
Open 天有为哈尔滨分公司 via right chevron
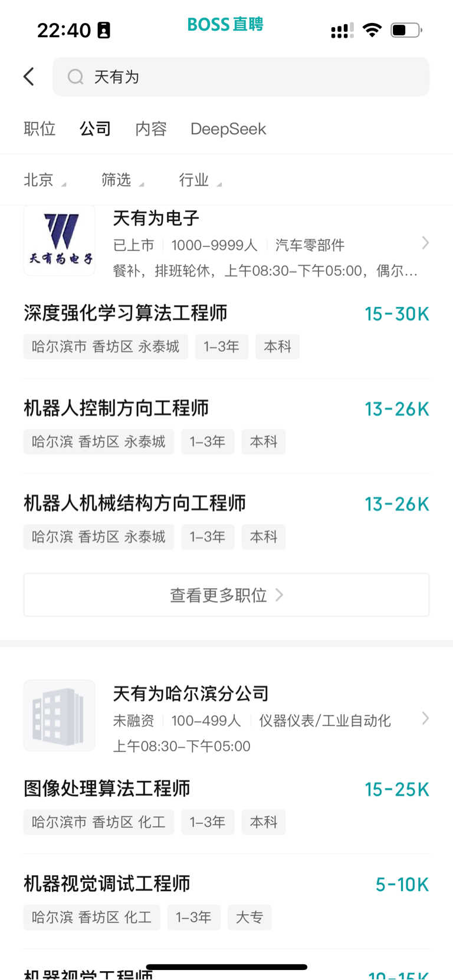pyautogui.click(x=425, y=718)
